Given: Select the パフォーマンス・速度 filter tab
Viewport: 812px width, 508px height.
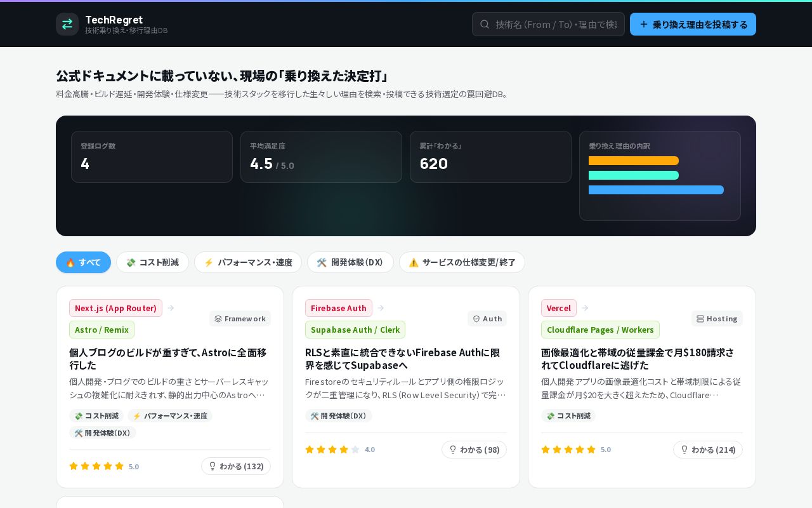Looking at the screenshot, I should pos(248,262).
